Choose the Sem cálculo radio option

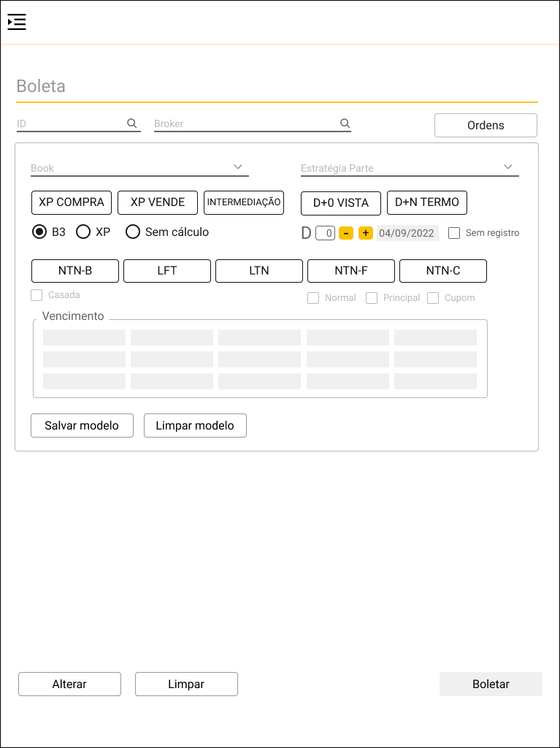point(133,232)
